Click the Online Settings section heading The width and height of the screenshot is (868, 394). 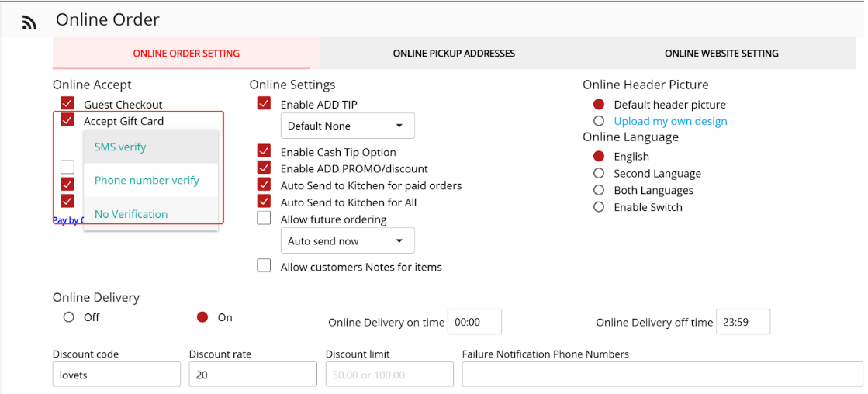click(292, 85)
